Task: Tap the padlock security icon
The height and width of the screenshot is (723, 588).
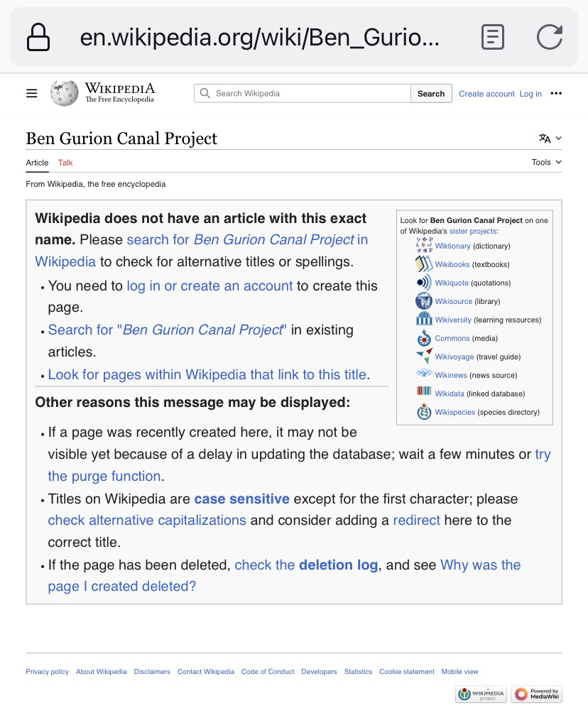Action: 38,37
